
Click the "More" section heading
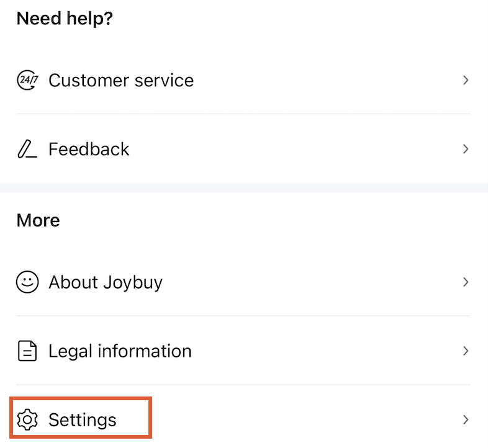click(38, 221)
